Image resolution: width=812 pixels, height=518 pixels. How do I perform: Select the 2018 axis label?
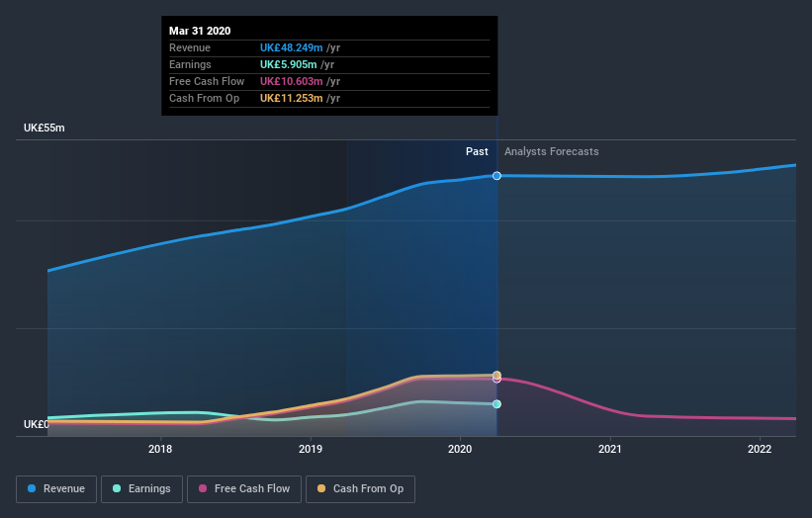point(160,449)
